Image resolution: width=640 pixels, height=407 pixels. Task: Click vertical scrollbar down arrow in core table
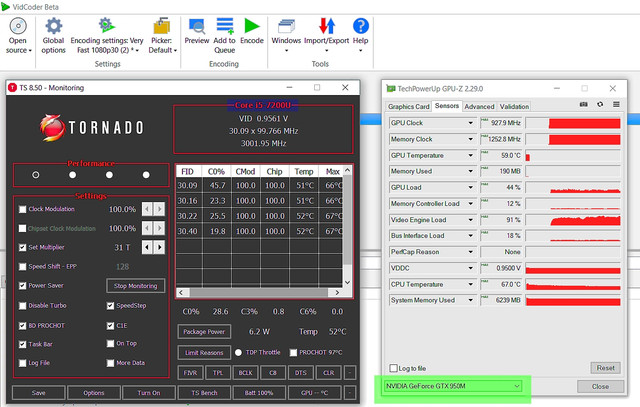click(347, 282)
